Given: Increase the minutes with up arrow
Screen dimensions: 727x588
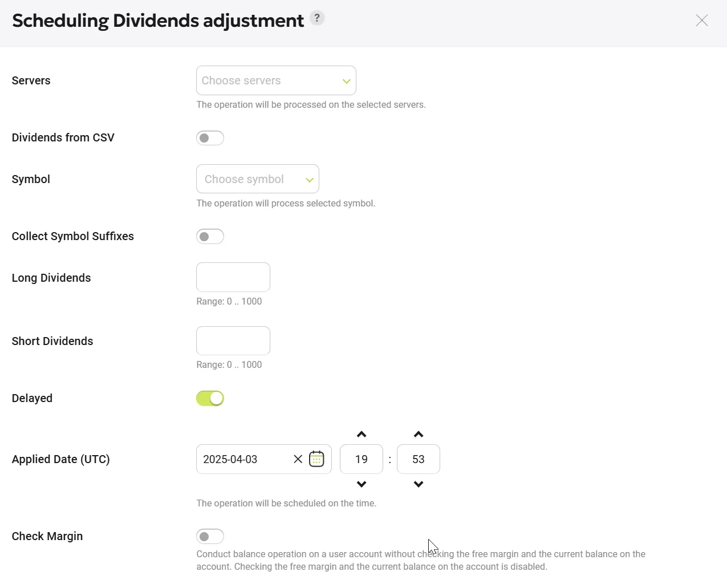Looking at the screenshot, I should (419, 435).
